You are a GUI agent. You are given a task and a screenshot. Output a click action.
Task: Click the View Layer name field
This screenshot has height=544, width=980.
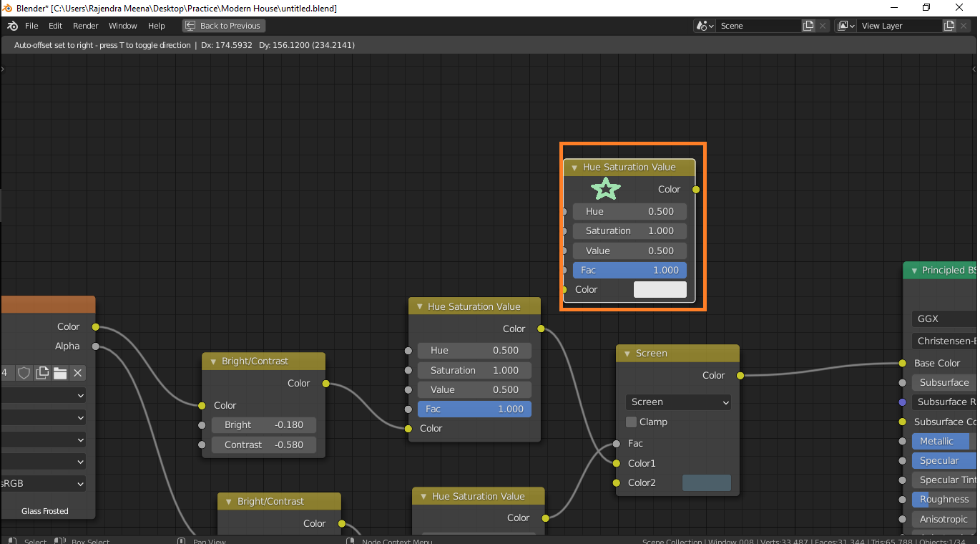pos(899,26)
